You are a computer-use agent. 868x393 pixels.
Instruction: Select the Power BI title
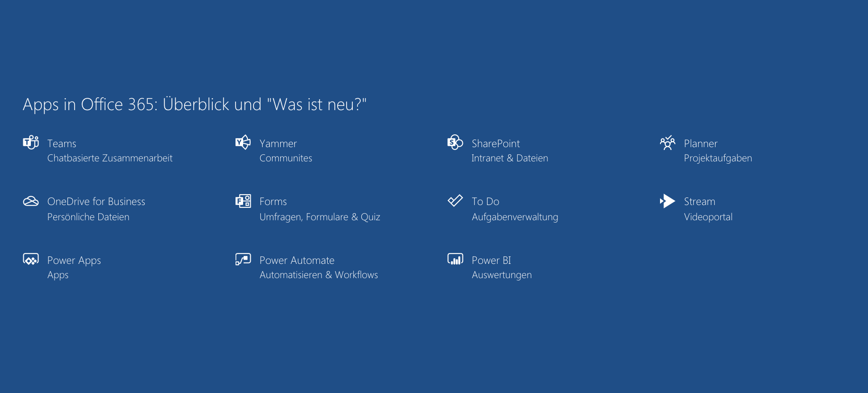click(x=491, y=261)
